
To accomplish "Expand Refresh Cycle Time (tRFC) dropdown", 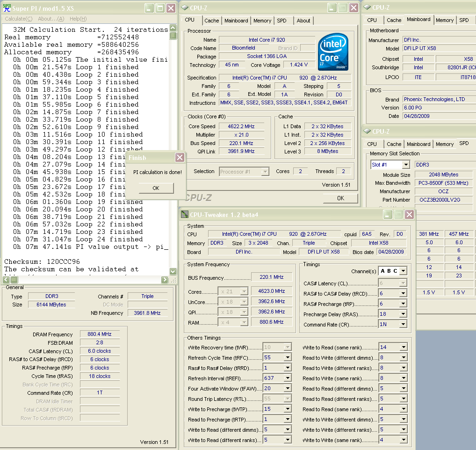I will [288, 357].
